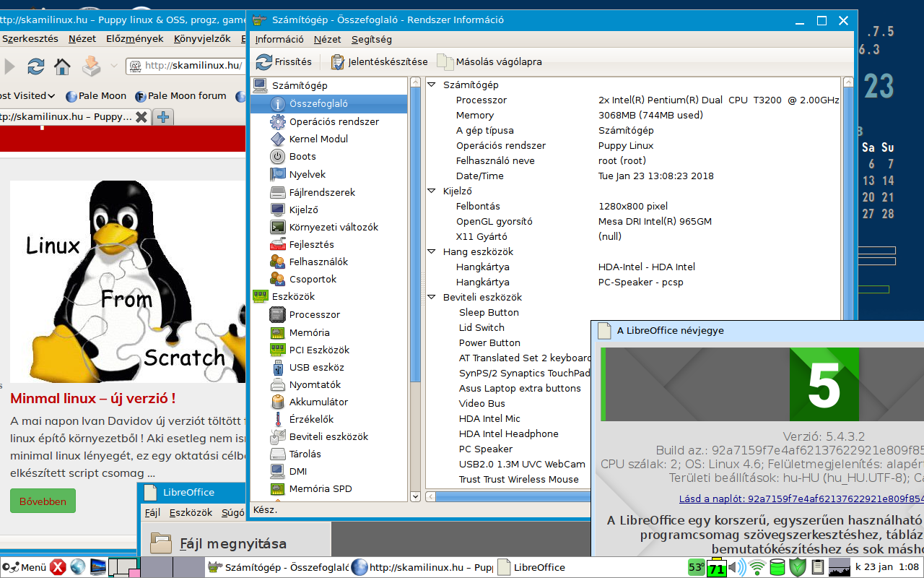Open browser Előzmények menu

click(135, 39)
